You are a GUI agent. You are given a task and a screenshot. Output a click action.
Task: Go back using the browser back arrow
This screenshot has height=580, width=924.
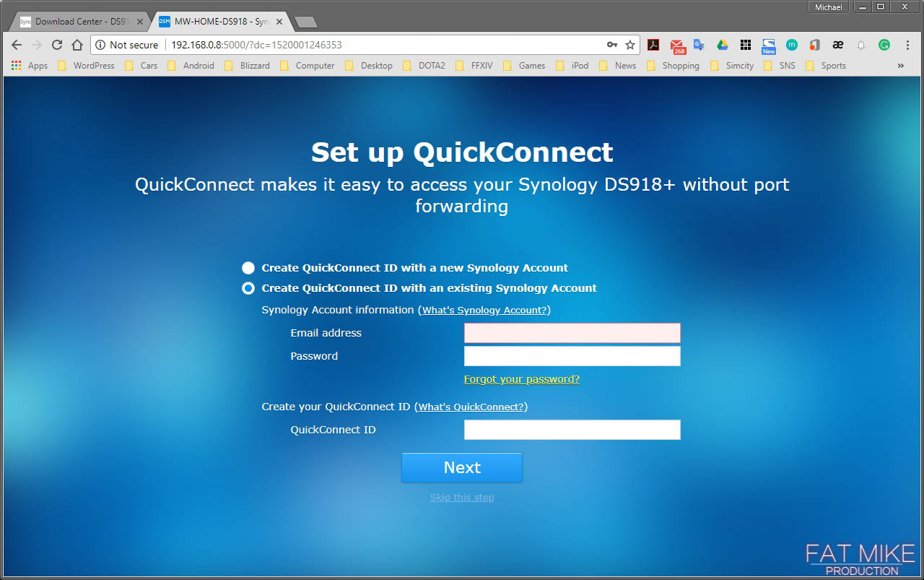coord(17,45)
